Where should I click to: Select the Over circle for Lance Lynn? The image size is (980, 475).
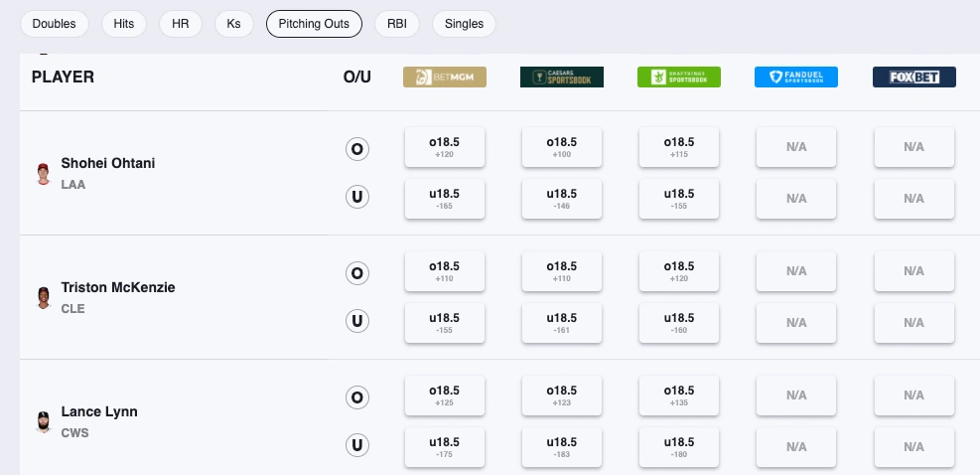coord(357,397)
